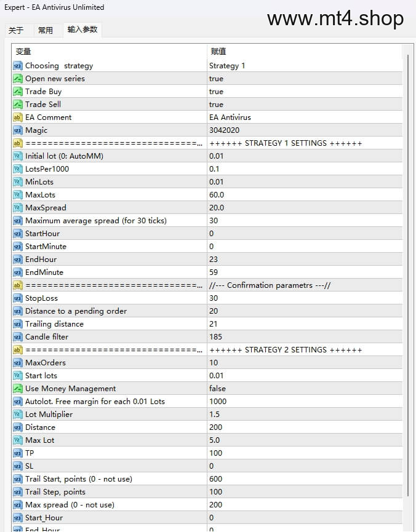This screenshot has height=532, width=416.
Task: Click the Use Money Management boolean icon
Action: click(18, 389)
